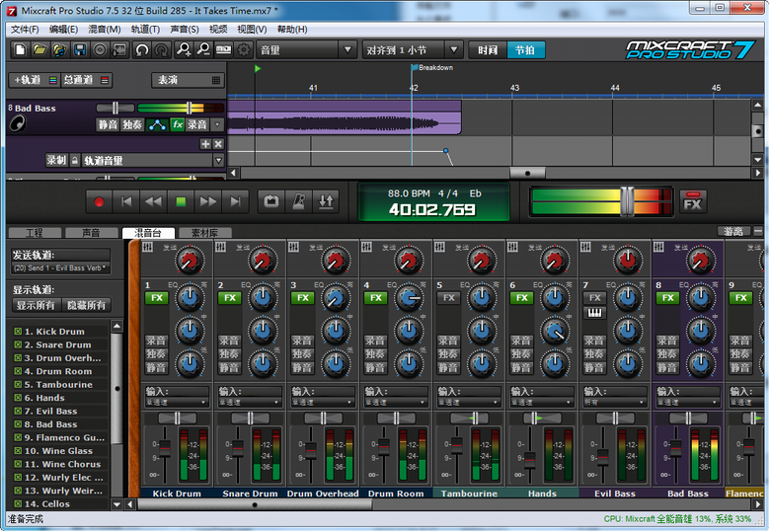Uncheck the Tambourine track visibility checkbox

(x=18, y=385)
